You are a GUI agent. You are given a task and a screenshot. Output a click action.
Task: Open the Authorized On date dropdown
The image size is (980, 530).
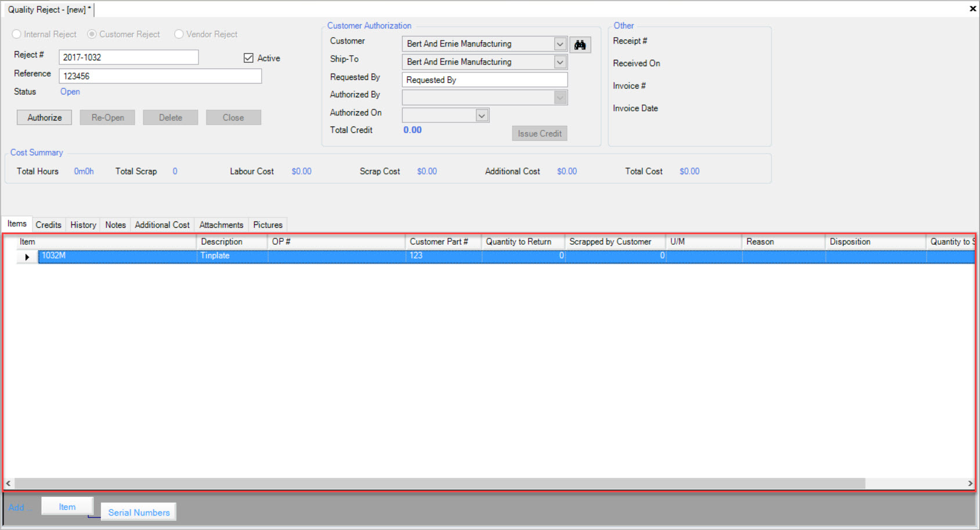482,115
